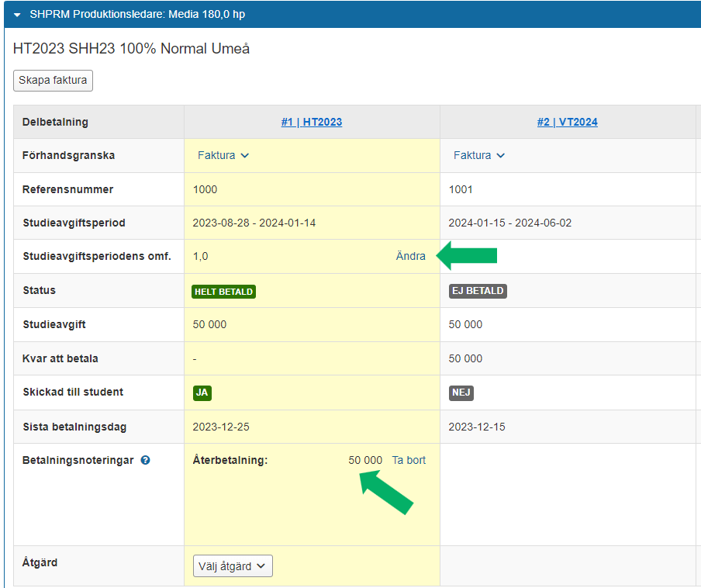Click the Studieavgiftsperiodens omf. row label
The width and height of the screenshot is (701, 588).
tap(97, 256)
